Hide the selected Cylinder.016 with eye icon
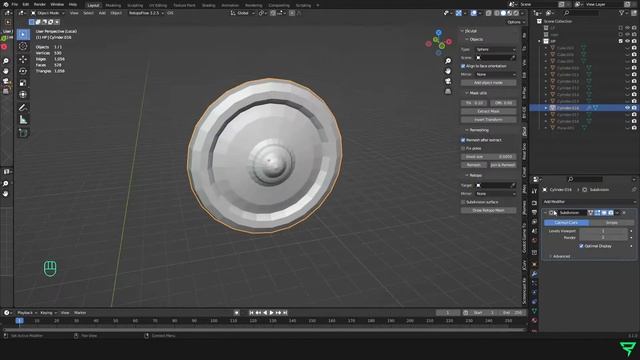The width and height of the screenshot is (640, 360). coord(627,108)
